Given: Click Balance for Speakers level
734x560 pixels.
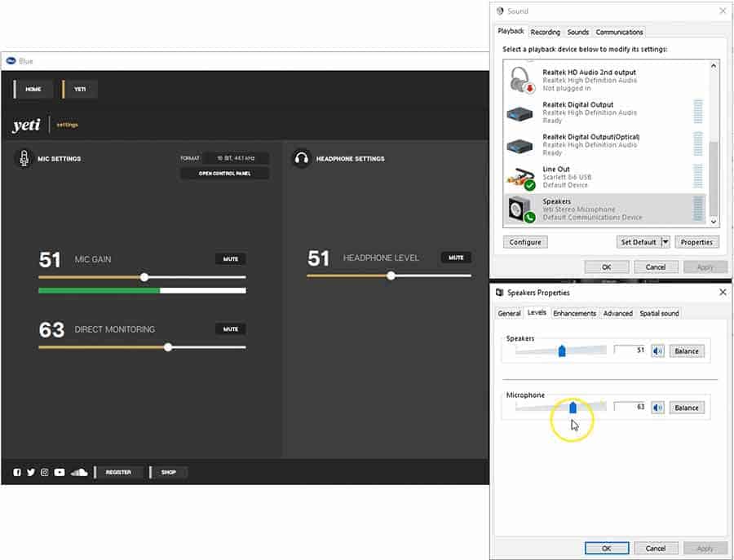Looking at the screenshot, I should click(687, 351).
